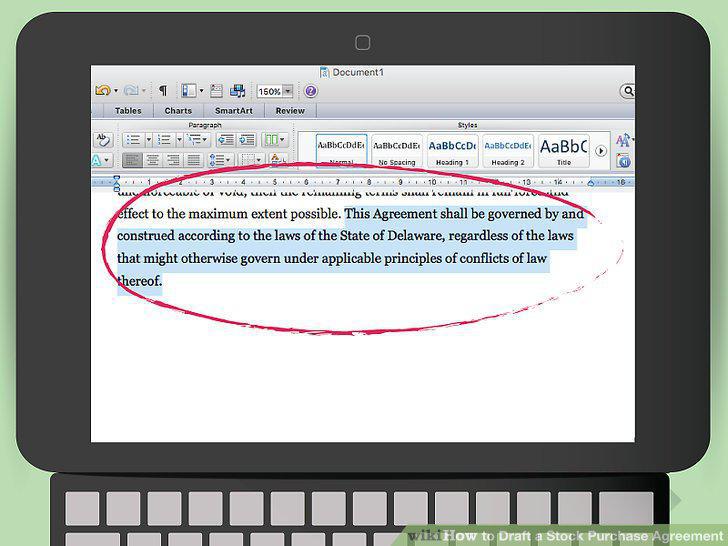Viewport: 728px width, 546px height.
Task: Click the Clear Formatting eraser icon
Action: point(103,140)
